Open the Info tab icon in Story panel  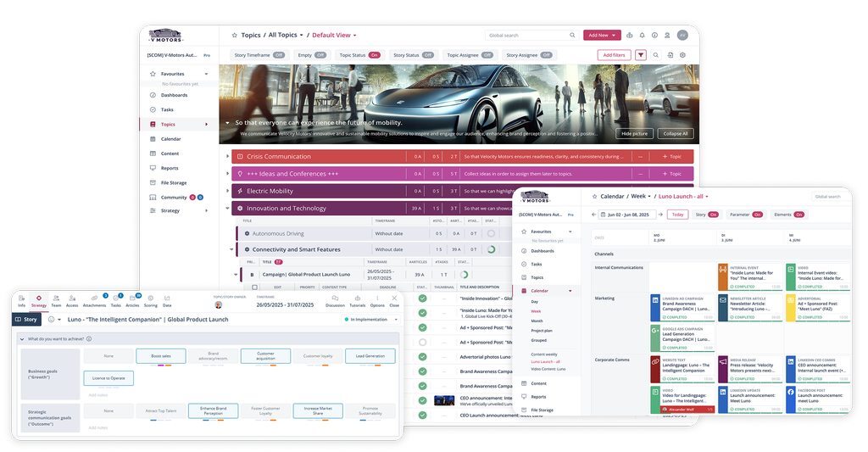pyautogui.click(x=21, y=301)
